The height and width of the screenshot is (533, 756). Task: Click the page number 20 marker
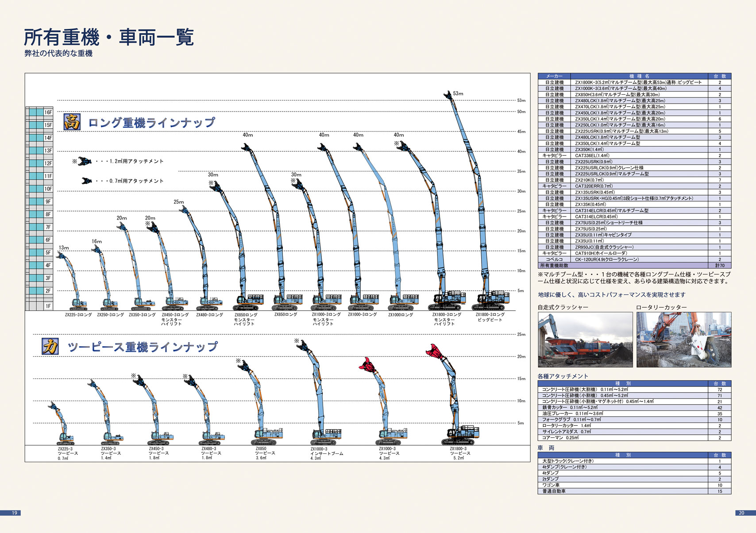[x=741, y=513]
